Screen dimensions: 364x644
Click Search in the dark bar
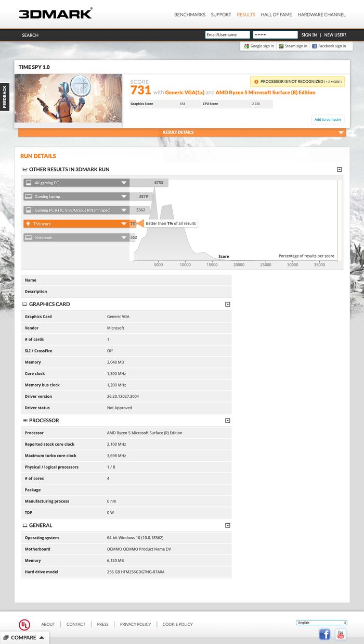pyautogui.click(x=30, y=35)
